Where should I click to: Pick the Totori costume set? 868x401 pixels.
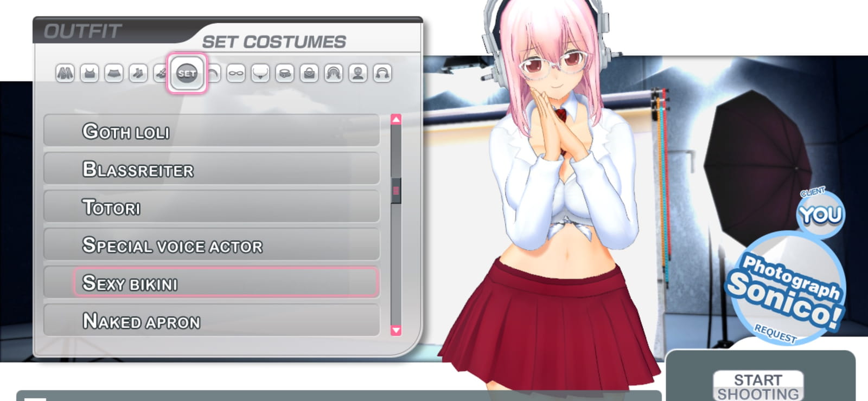(x=212, y=206)
